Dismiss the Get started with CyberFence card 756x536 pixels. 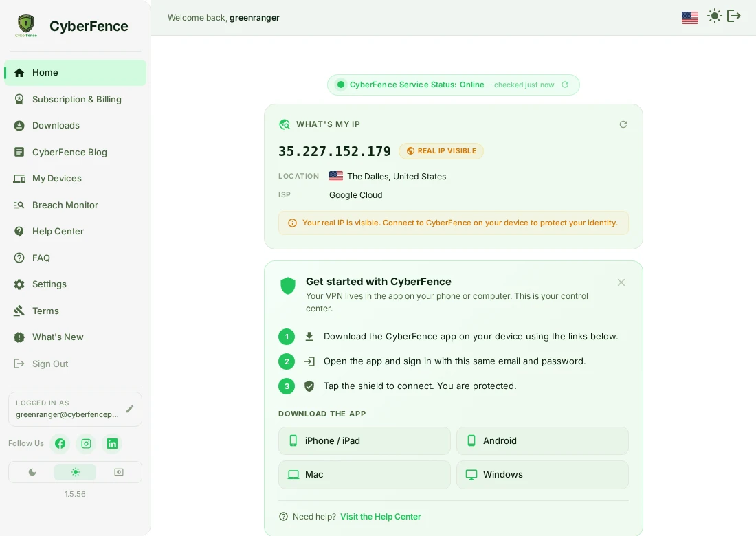621,282
